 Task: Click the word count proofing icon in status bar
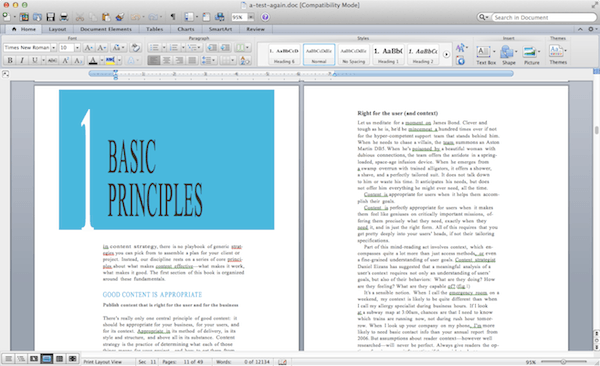[282, 362]
